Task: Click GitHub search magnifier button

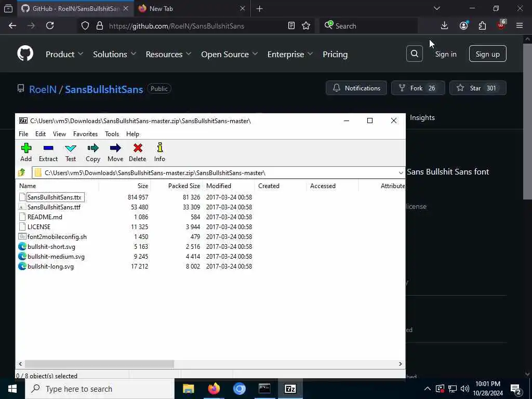Action: pos(414,54)
